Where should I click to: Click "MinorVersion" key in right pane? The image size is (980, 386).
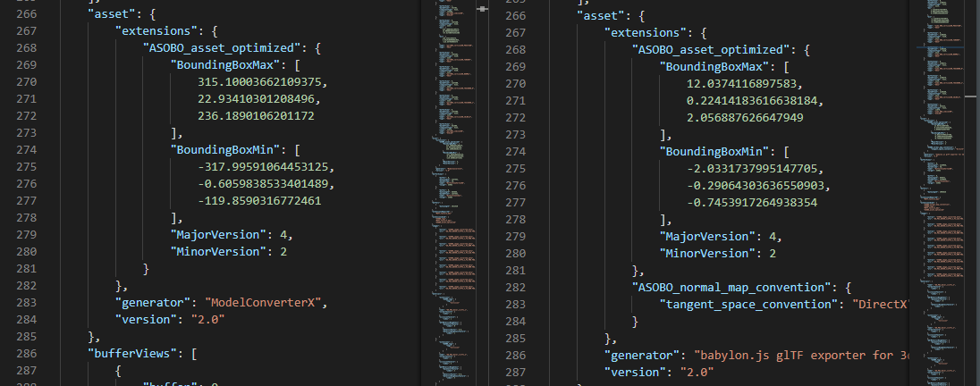click(x=706, y=253)
